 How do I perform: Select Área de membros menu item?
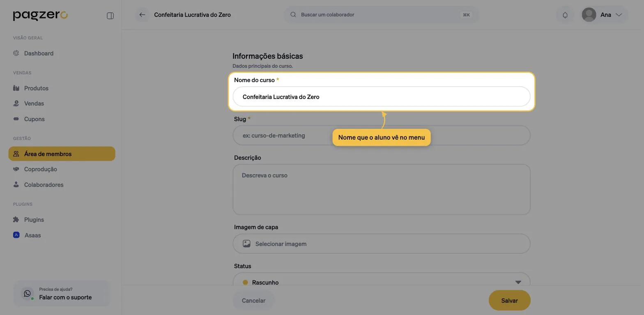[62, 154]
